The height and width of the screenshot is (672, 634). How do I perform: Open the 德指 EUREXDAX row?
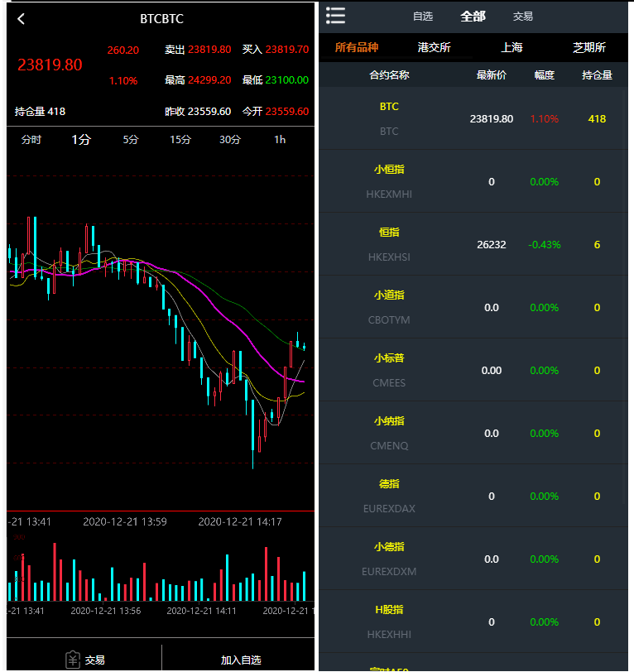point(473,497)
